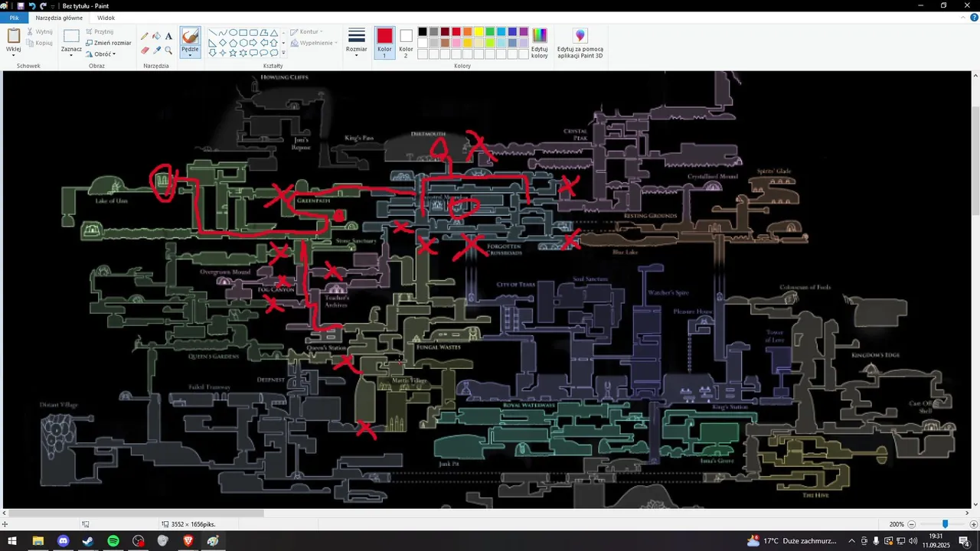The height and width of the screenshot is (551, 980).
Task: Open File Explorer from the taskbar
Action: 38,541
